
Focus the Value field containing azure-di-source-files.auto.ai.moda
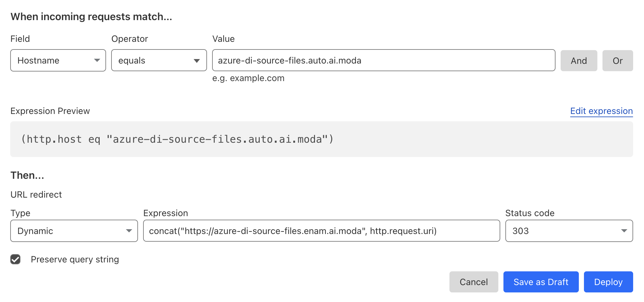383,60
